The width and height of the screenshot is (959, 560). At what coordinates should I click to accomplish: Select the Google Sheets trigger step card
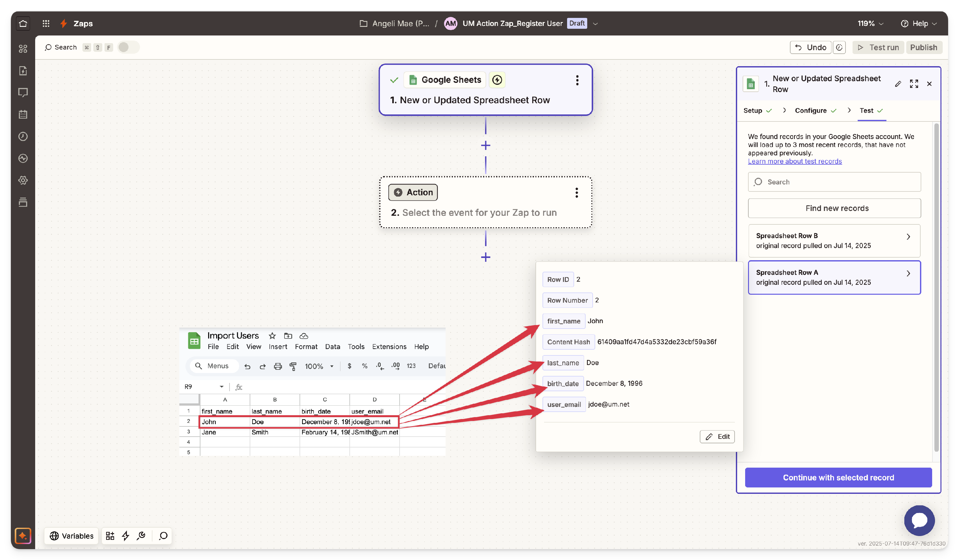pos(485,90)
